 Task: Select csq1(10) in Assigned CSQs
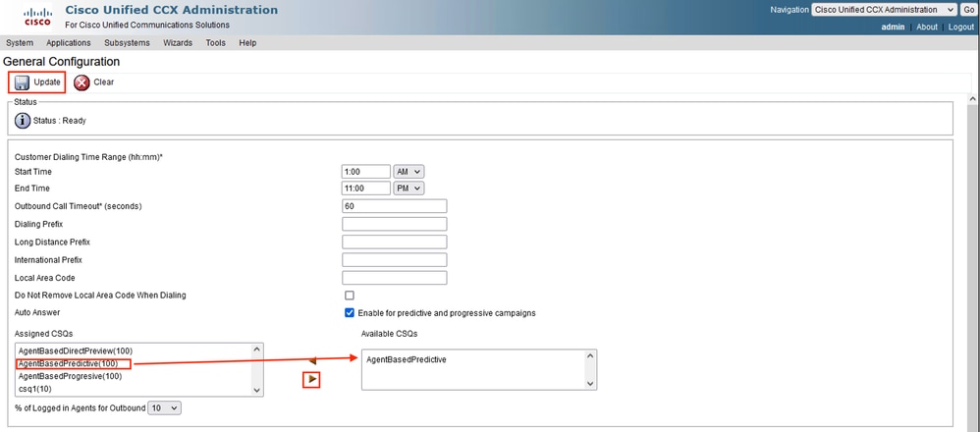(x=36, y=389)
